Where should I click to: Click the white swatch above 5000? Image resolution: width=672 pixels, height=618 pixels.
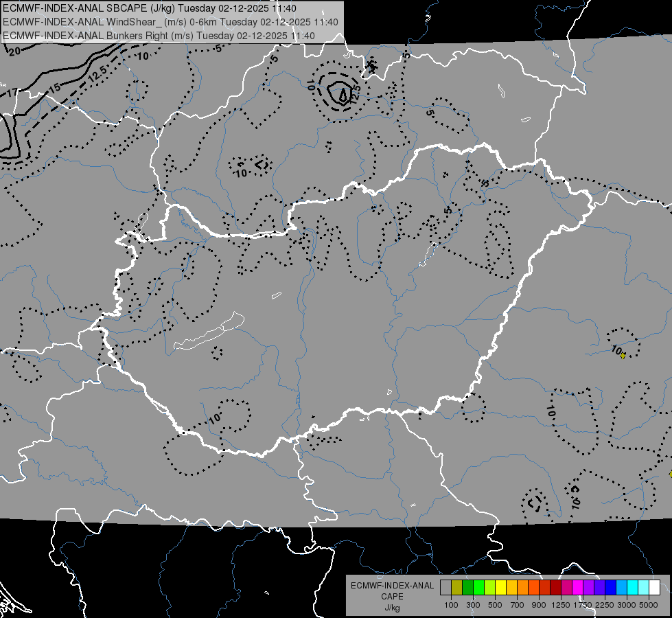point(655,587)
